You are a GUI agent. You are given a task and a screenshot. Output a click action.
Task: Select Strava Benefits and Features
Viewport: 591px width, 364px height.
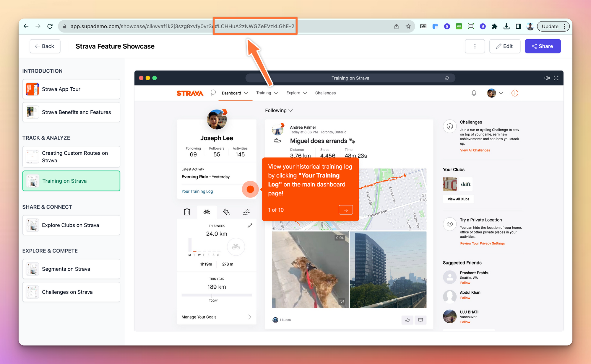click(71, 112)
